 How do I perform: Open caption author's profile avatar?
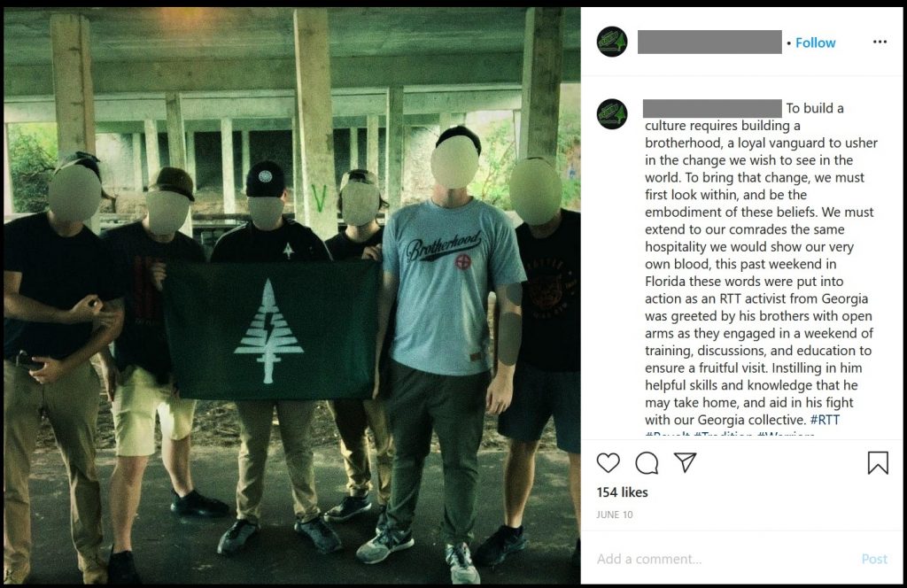pos(612,113)
